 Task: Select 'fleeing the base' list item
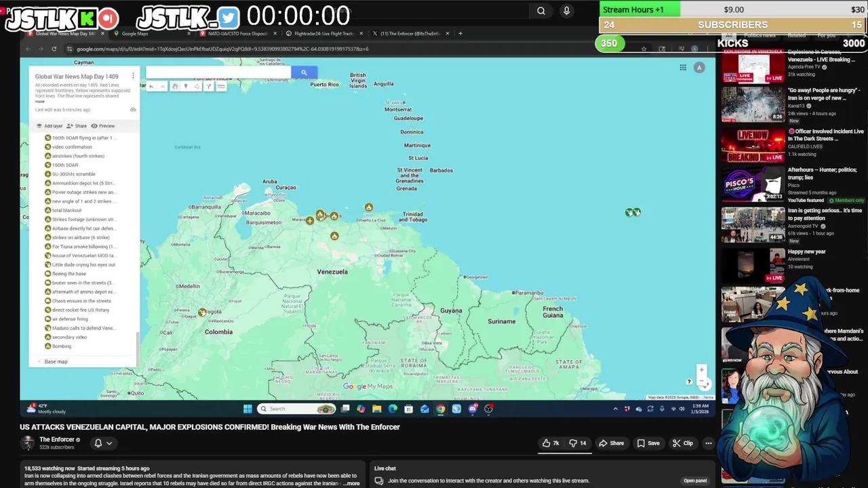point(71,274)
